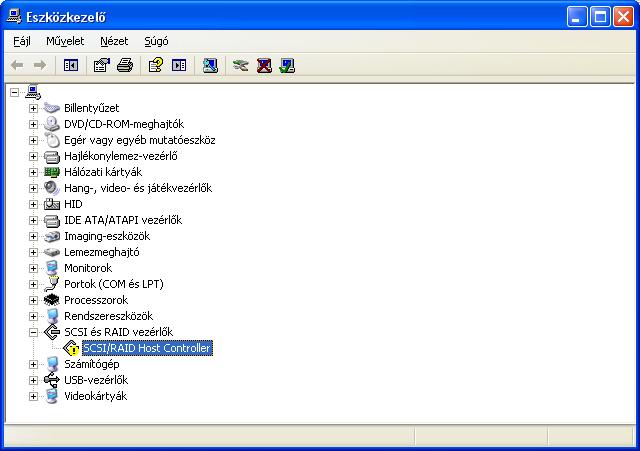Click the disc icon beside DVD/CD-ROM-meghajtók
The image size is (640, 451).
(51, 124)
